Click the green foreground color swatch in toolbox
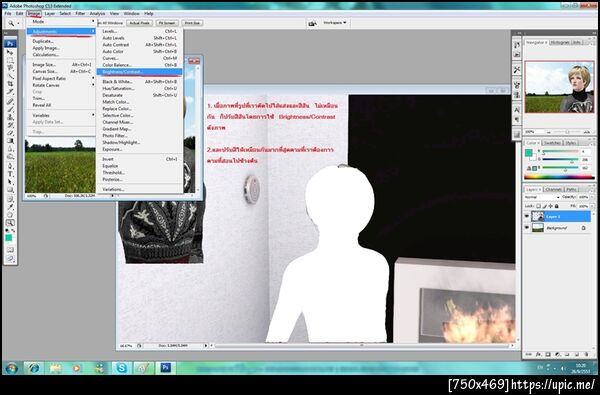 coord(8,238)
